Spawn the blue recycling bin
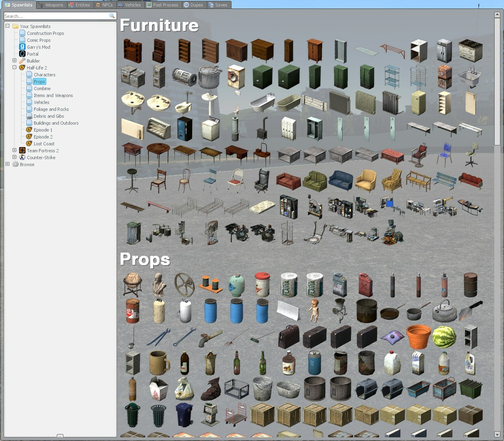The height and width of the screenshot is (441, 504). [184, 415]
